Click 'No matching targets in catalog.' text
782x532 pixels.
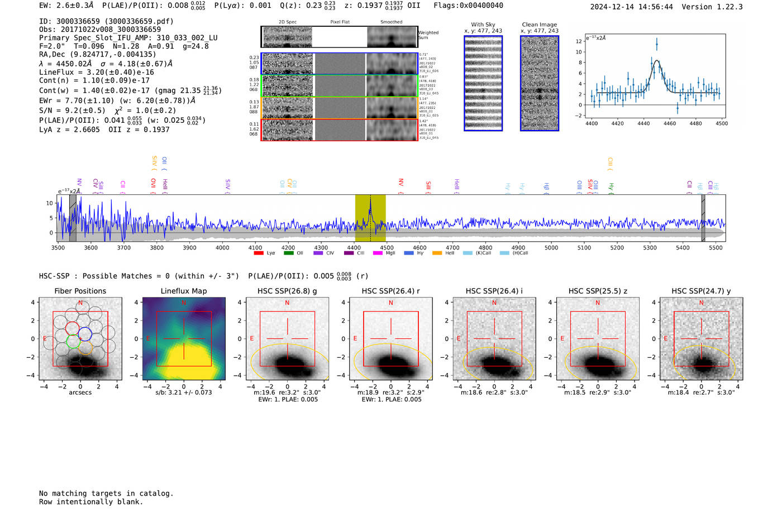coord(106,493)
